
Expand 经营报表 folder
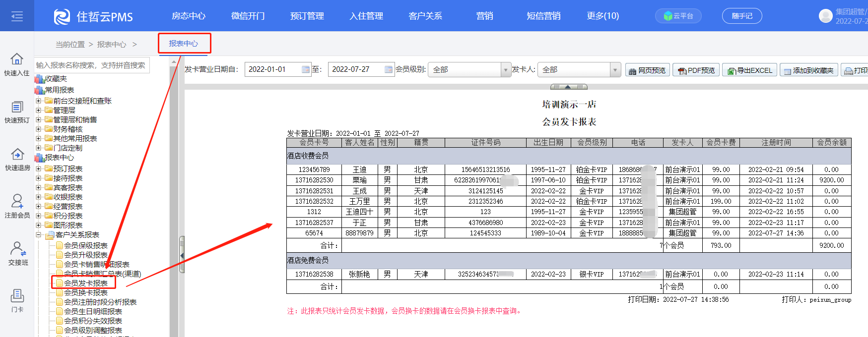(x=38, y=206)
